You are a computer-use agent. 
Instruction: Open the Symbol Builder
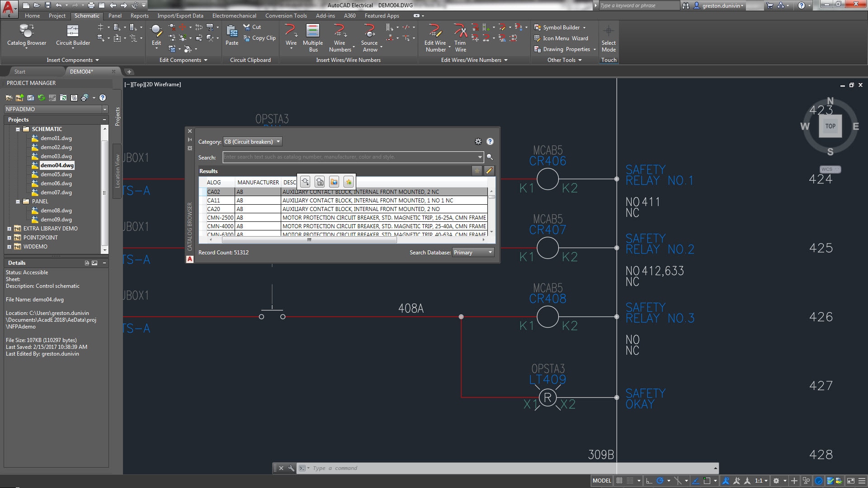pos(560,28)
